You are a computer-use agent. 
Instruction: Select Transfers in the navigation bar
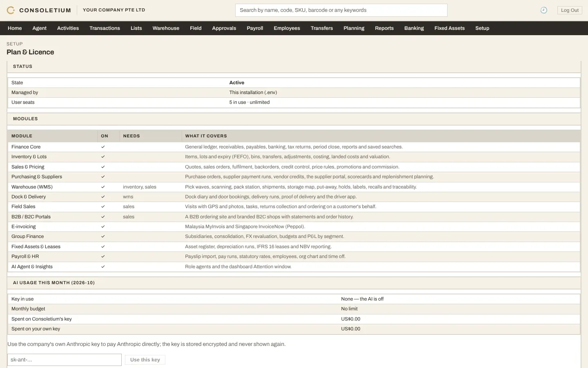(322, 28)
